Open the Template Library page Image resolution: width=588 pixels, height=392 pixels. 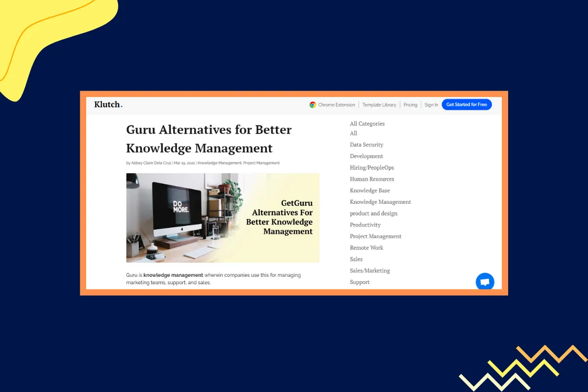click(x=379, y=105)
